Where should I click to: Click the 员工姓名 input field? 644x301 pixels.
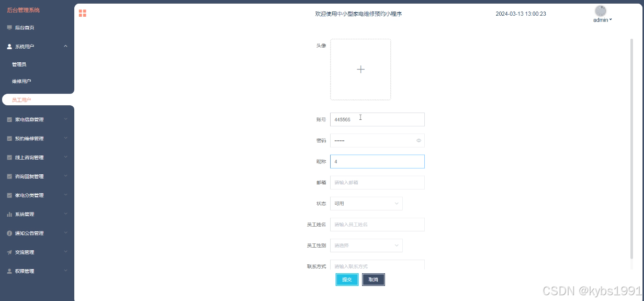377,225
